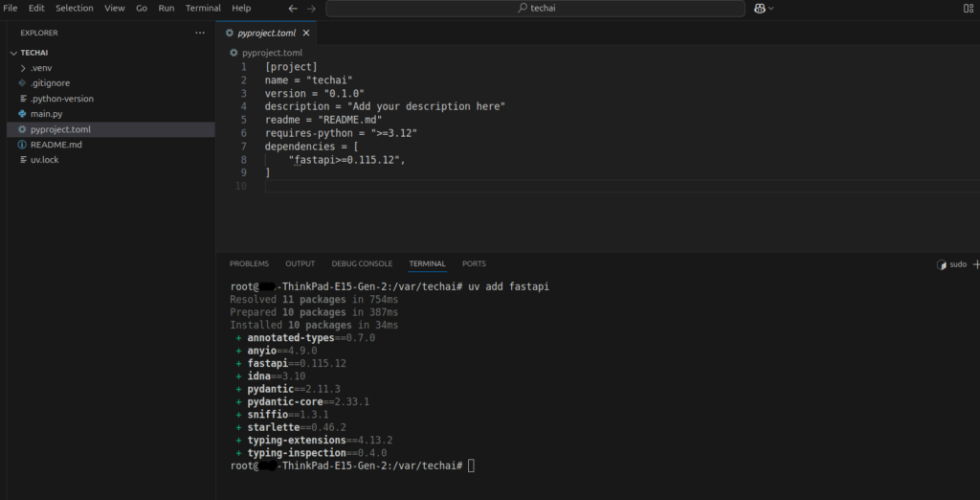This screenshot has height=500, width=980.
Task: Click the 'uv add fastapi' terminal command
Action: coord(509,286)
